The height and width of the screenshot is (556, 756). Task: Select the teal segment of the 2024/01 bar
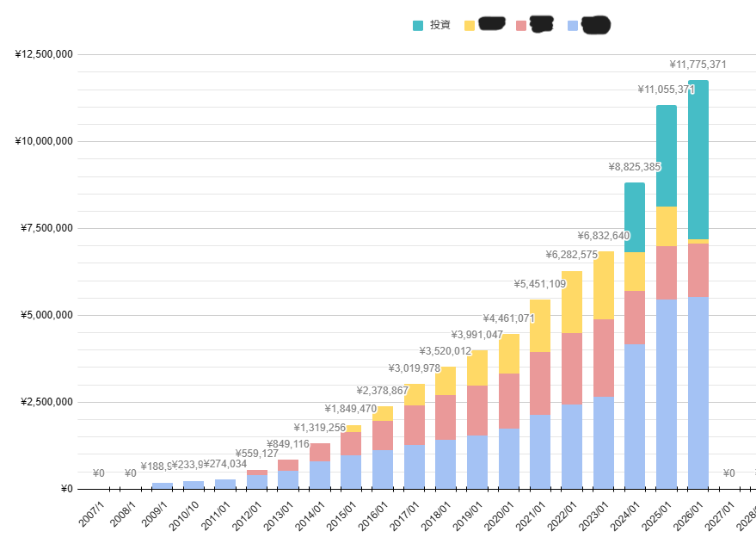pyautogui.click(x=635, y=217)
